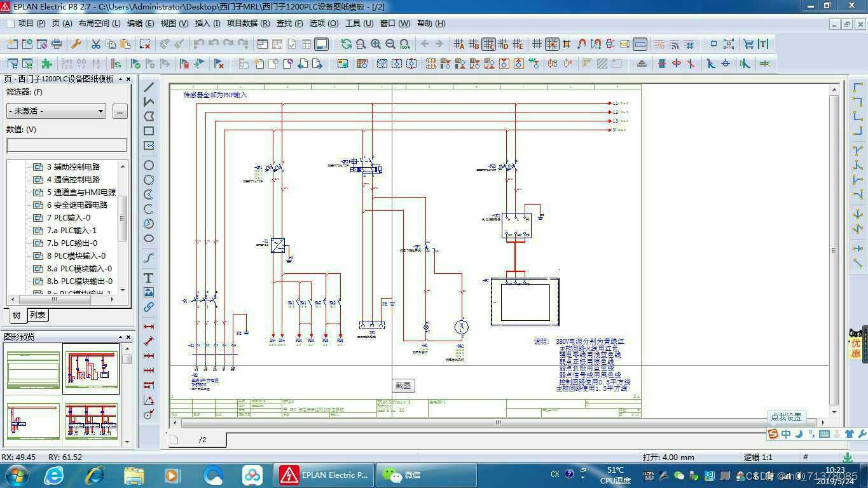Select the Polyline drawing tool
The width and height of the screenshot is (868, 488).
(149, 102)
